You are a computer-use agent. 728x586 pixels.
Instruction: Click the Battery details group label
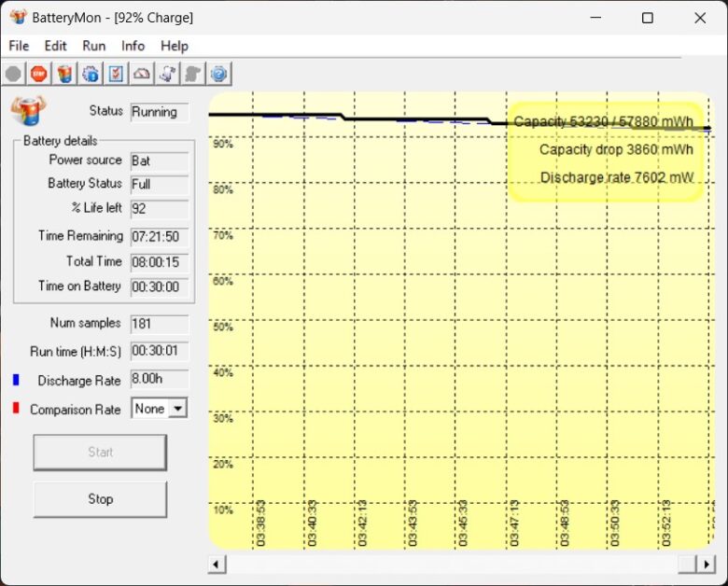tap(61, 141)
